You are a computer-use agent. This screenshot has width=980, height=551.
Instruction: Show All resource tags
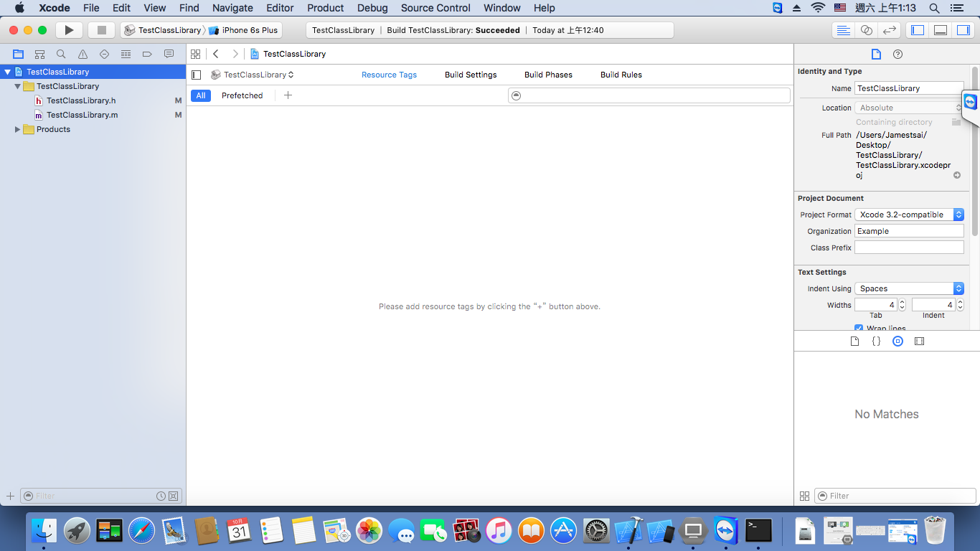tap(201, 95)
